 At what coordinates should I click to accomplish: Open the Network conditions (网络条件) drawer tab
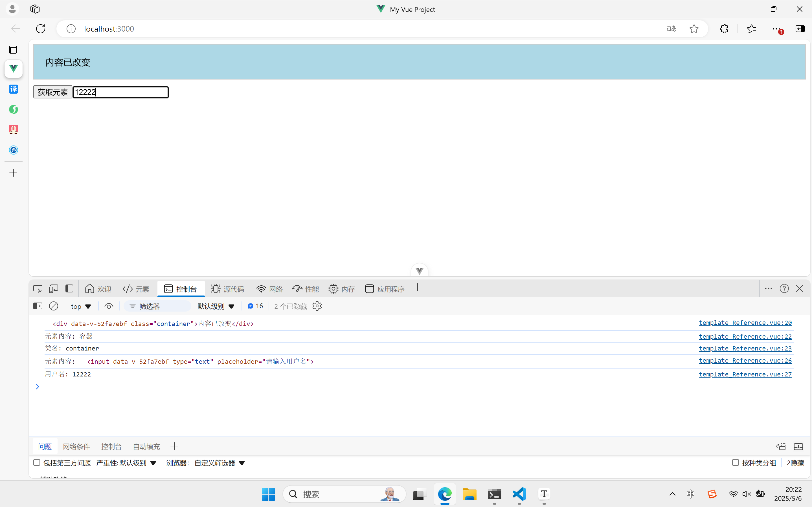pos(76,447)
